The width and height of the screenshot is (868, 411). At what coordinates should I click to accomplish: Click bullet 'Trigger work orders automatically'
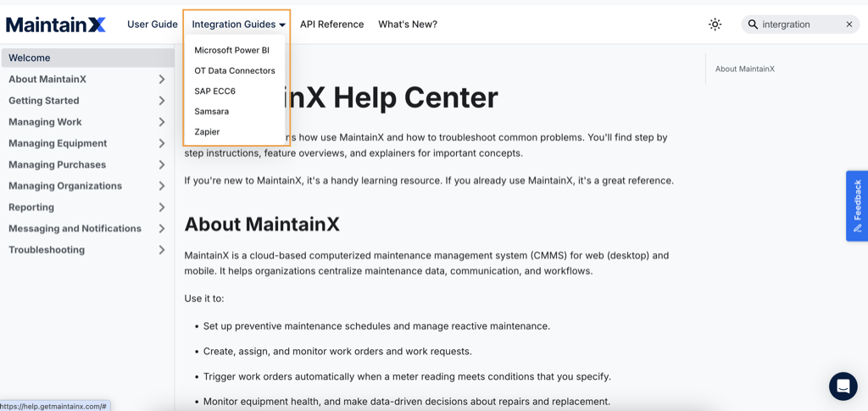[407, 377]
